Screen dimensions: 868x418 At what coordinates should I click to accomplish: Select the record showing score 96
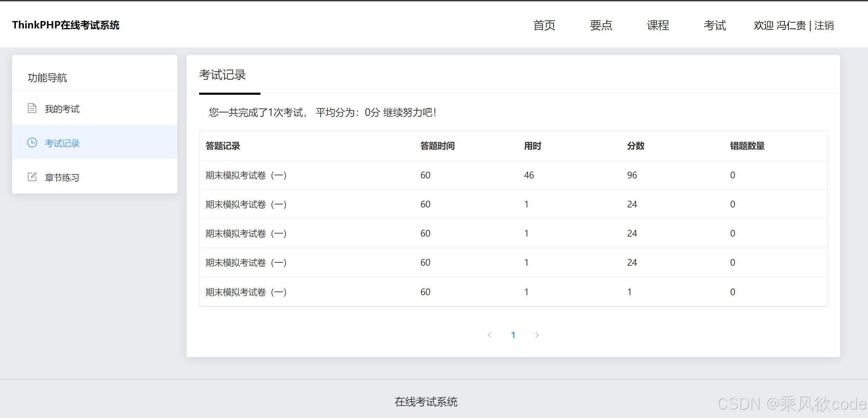632,175
